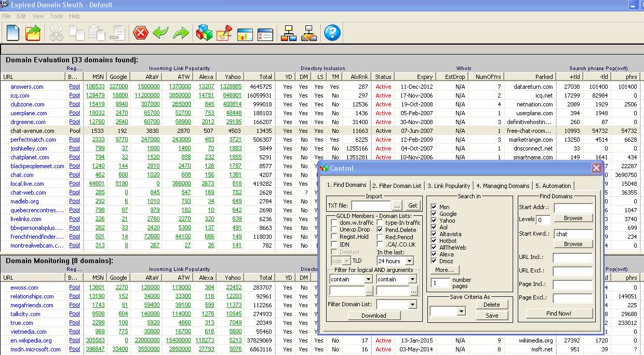
Task: Disable the Google search engine checkbox
Action: [434, 214]
